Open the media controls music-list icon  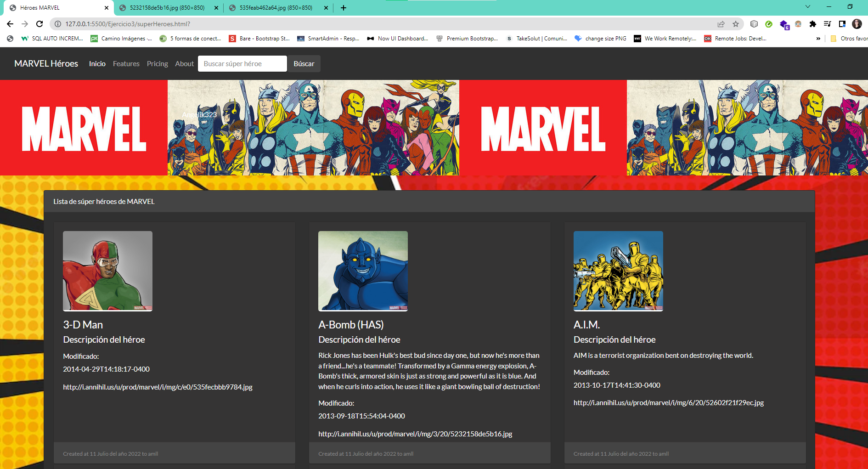[x=828, y=24]
